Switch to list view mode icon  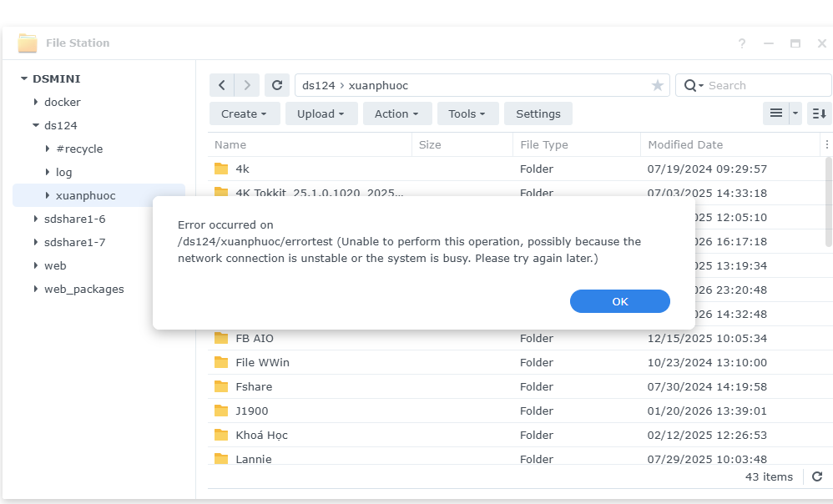775,113
